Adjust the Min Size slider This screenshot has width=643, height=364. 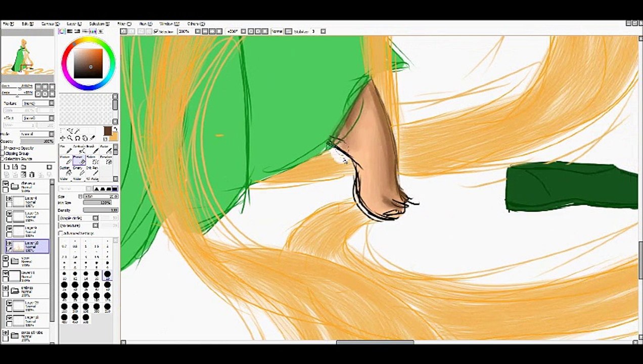coord(98,203)
